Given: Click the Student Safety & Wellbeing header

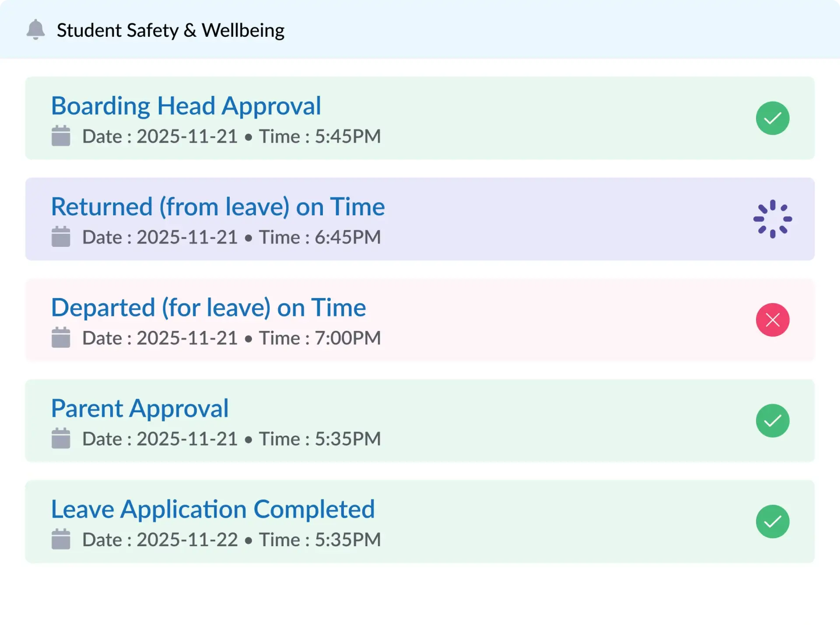Looking at the screenshot, I should point(171,30).
